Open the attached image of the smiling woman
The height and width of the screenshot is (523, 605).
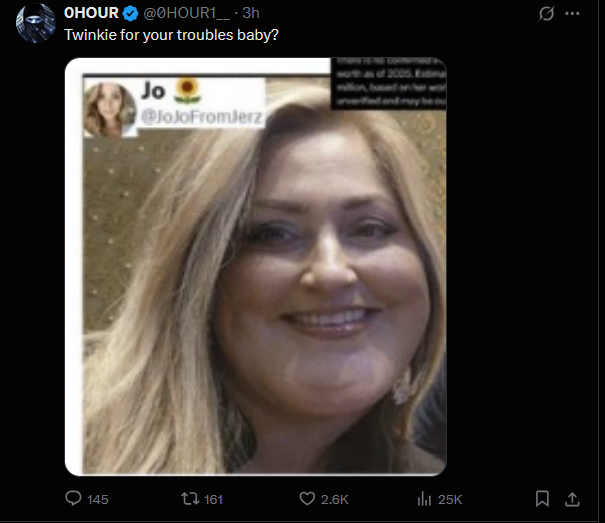point(256,266)
